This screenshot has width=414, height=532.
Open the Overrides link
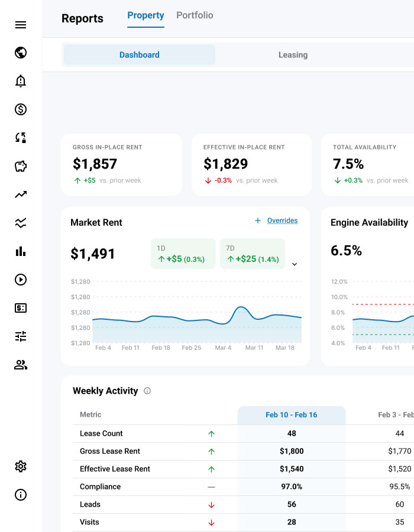coord(282,220)
